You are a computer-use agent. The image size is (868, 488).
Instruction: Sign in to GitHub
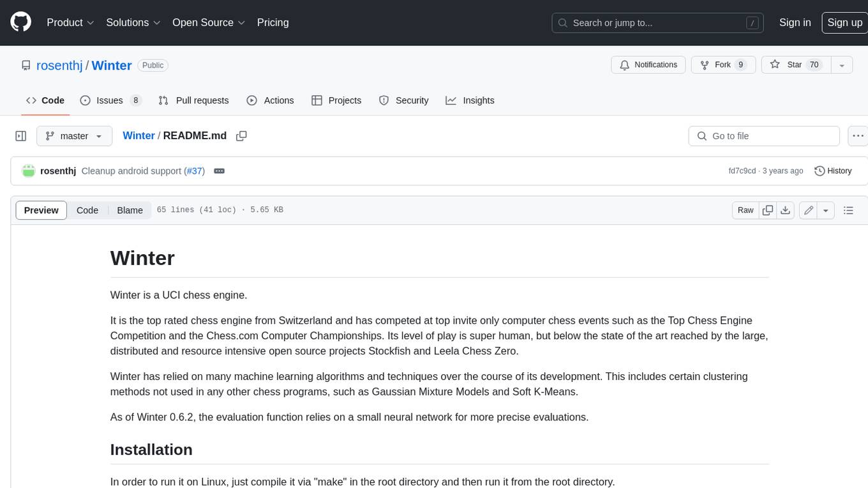tap(795, 22)
